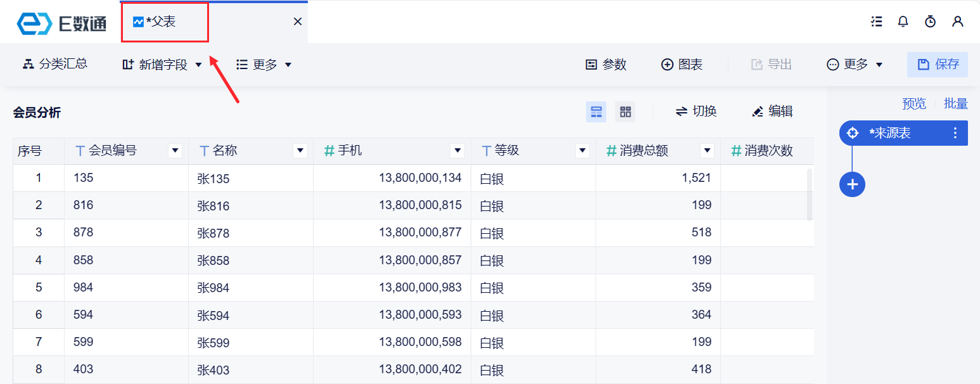Click the 图表 add chart icon
This screenshot has height=384, width=980.
(682, 65)
